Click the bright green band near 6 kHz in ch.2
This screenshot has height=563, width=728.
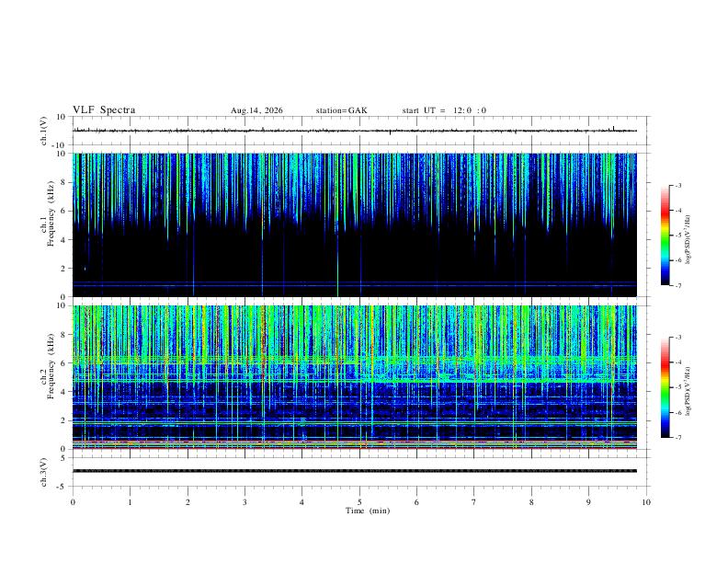(355, 360)
